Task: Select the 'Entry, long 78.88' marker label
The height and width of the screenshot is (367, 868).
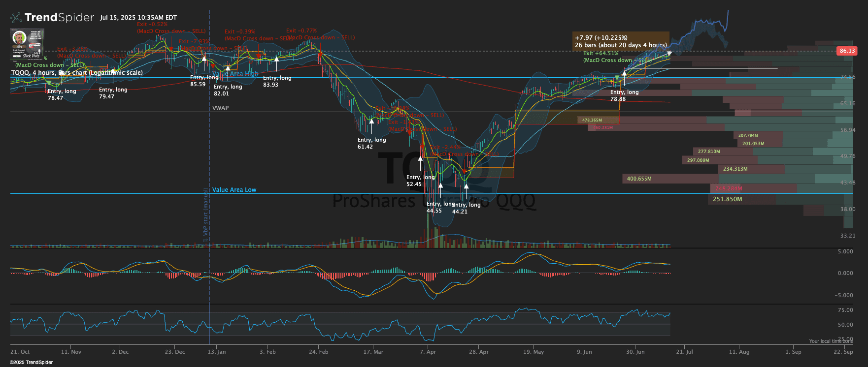Action: click(624, 95)
